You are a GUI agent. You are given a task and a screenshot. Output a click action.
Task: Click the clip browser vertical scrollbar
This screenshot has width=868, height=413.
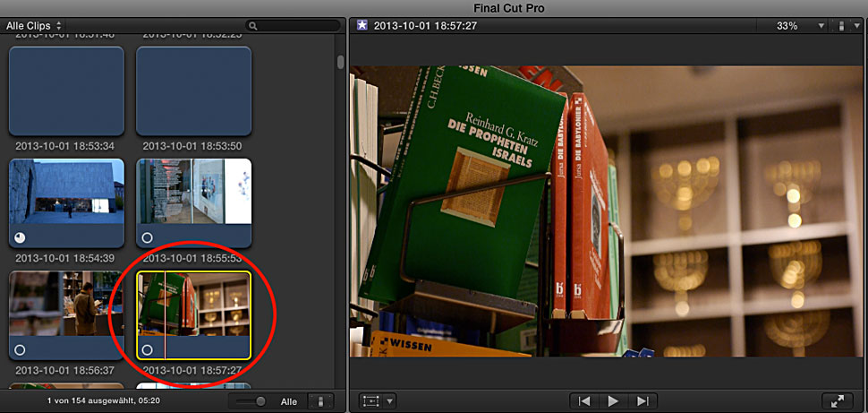click(340, 63)
